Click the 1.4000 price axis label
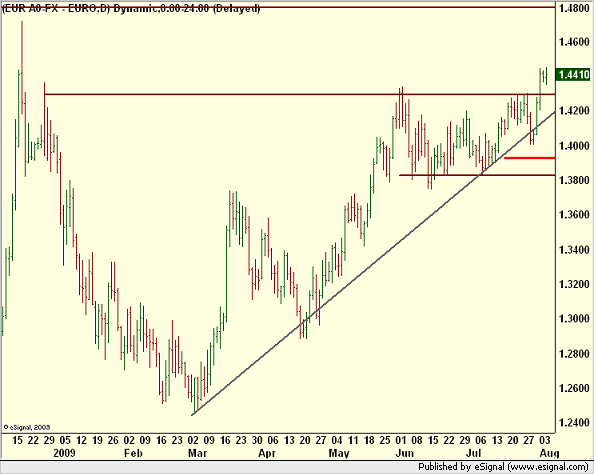The width and height of the screenshot is (594, 474). 574,146
